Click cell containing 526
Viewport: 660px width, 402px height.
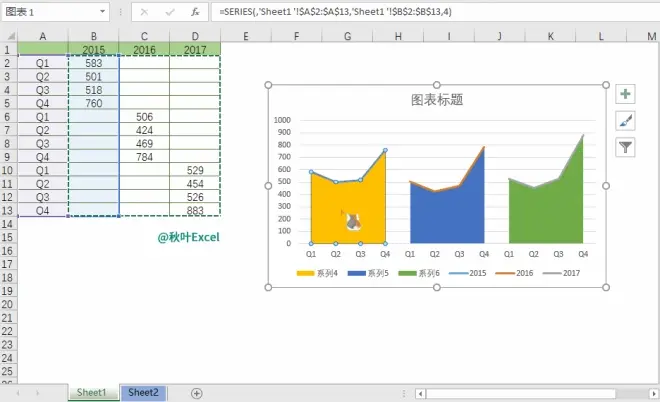[x=195, y=197]
